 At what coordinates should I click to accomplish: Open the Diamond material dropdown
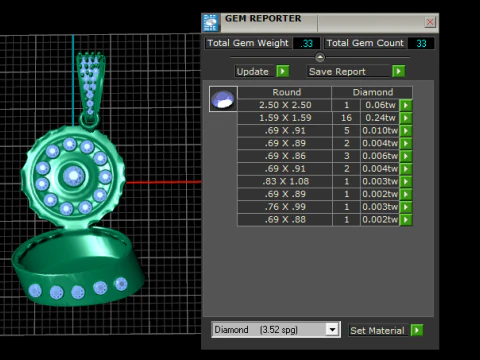(332, 330)
